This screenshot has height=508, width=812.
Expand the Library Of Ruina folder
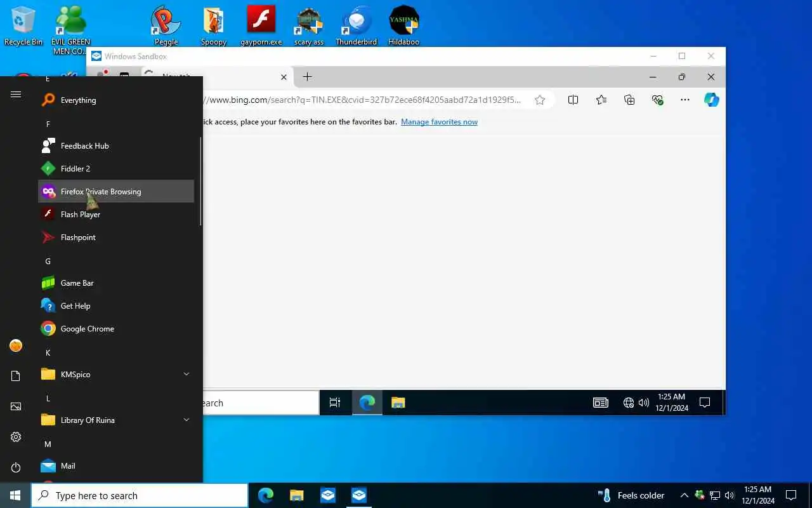click(116, 420)
